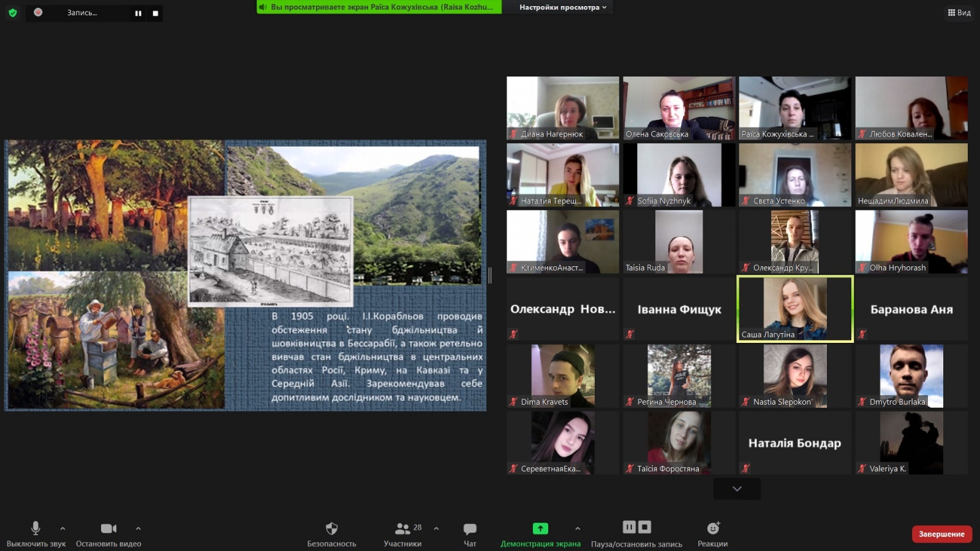Image resolution: width=980 pixels, height=551 pixels.
Task: Mute microphone via Выключить звук
Action: pyautogui.click(x=36, y=534)
